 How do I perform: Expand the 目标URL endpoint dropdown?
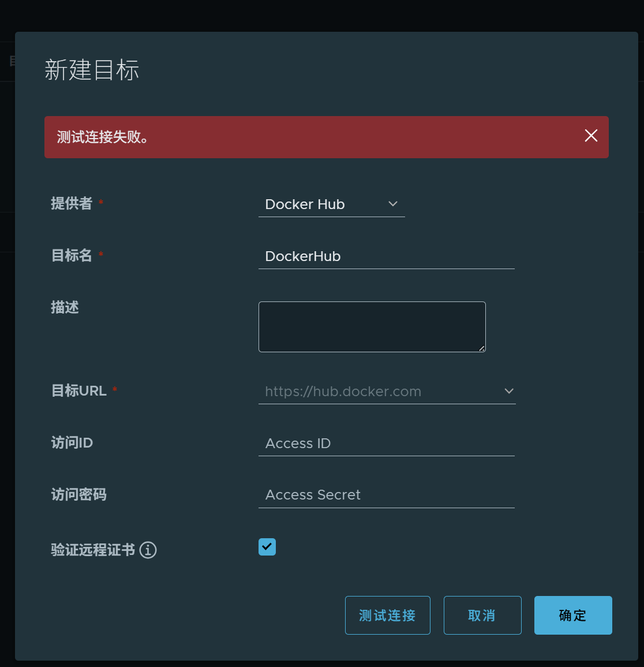(x=508, y=391)
